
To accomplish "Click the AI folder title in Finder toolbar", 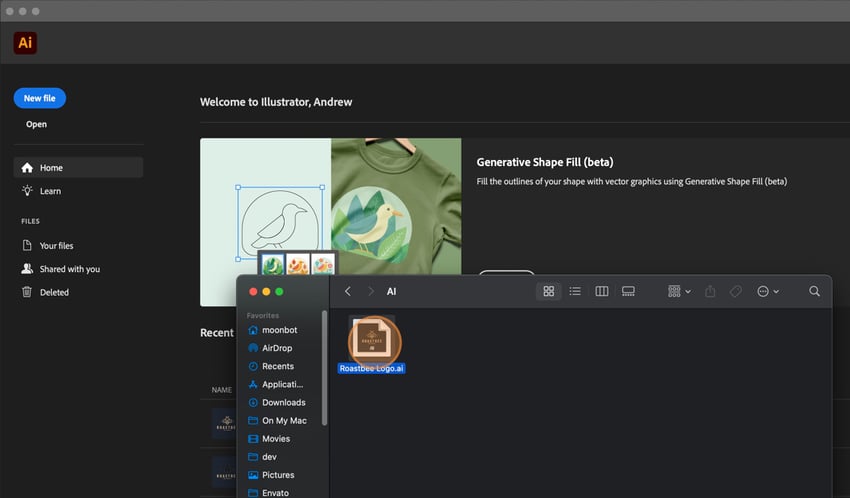I will tap(391, 292).
